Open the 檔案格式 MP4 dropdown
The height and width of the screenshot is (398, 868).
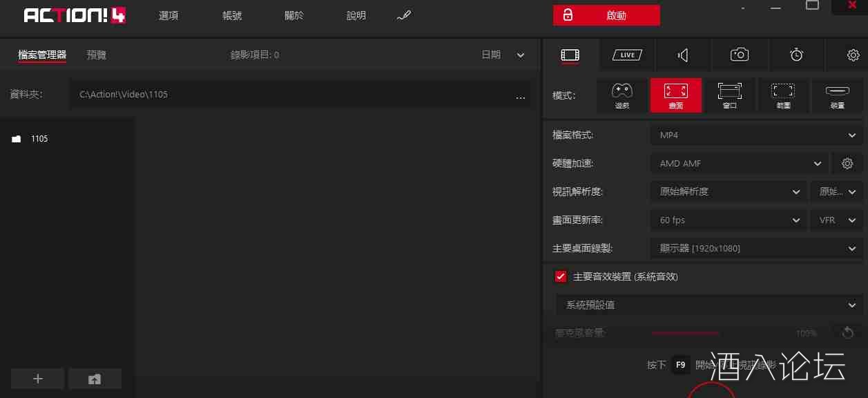click(x=756, y=135)
